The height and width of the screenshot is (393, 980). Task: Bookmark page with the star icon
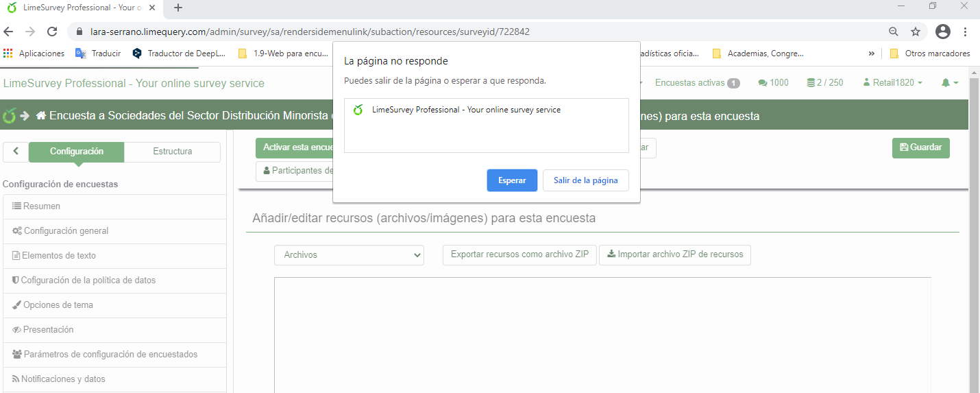[x=915, y=32]
